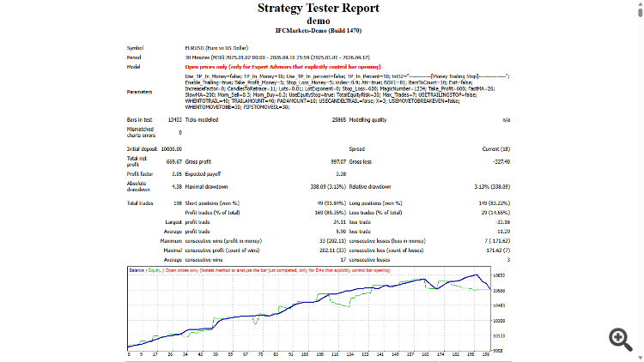This screenshot has width=644, height=362.
Task: Click the '3.13% (338.09)' relative drawdown value
Action: click(x=492, y=187)
